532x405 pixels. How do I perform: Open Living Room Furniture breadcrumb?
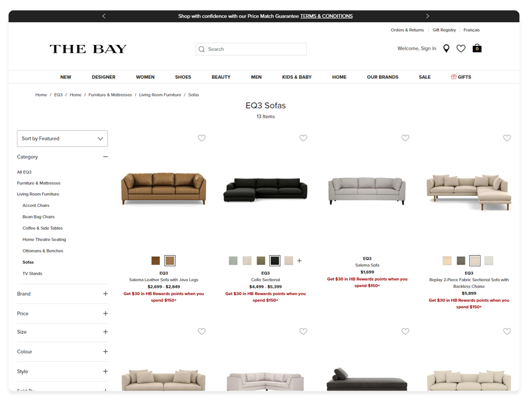point(160,95)
